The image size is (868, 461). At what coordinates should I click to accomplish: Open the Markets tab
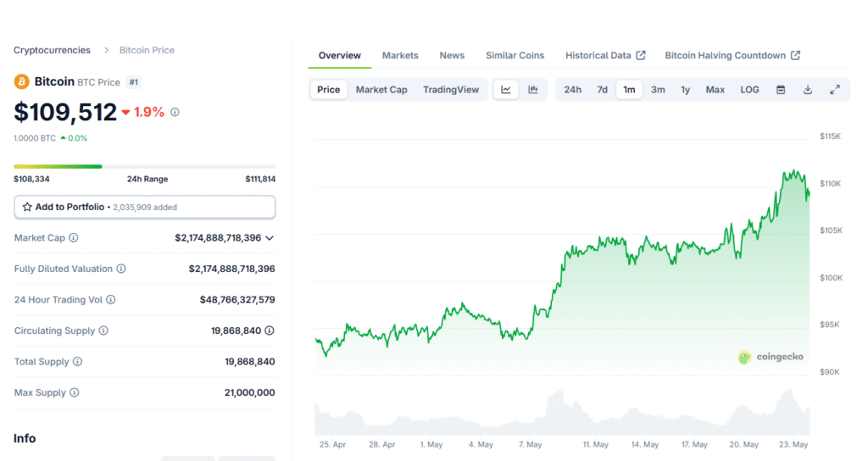tap(400, 55)
